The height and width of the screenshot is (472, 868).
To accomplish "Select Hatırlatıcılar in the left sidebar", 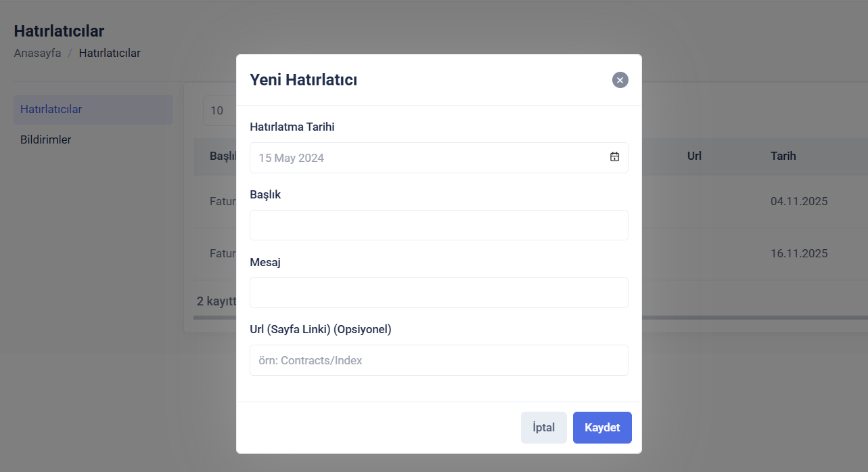I will coord(93,110).
